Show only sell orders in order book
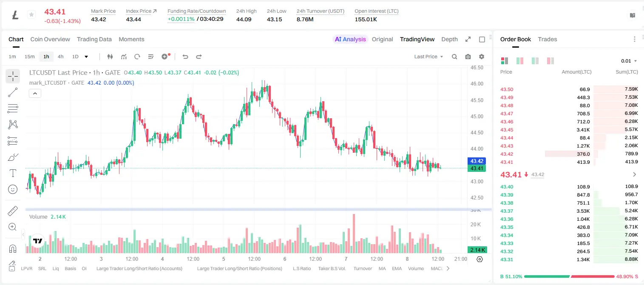Image resolution: width=644 pixels, height=285 pixels. (550, 61)
